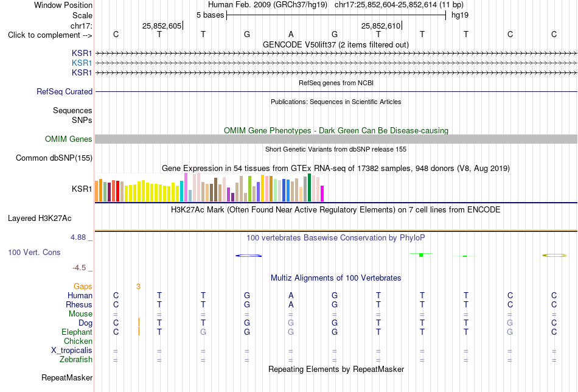Screen dimensions: 578x392
Task: Click the 'A' base in the Rhesus alignment row
Action: pyautogui.click(x=291, y=304)
